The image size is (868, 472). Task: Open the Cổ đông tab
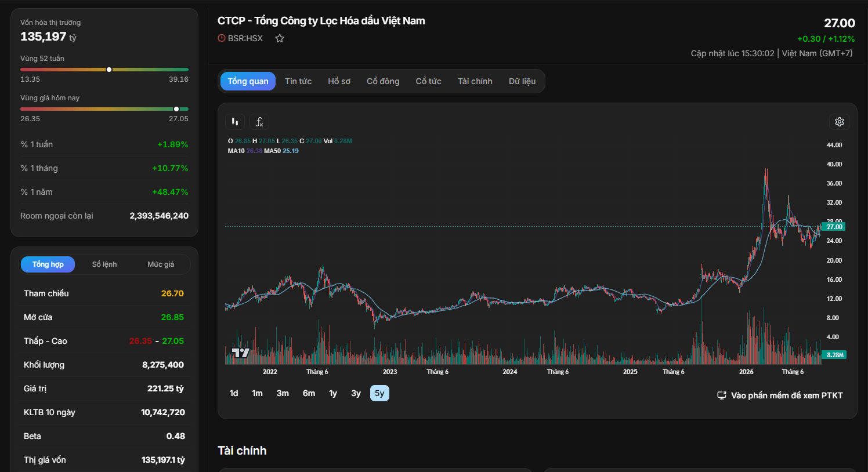click(383, 81)
